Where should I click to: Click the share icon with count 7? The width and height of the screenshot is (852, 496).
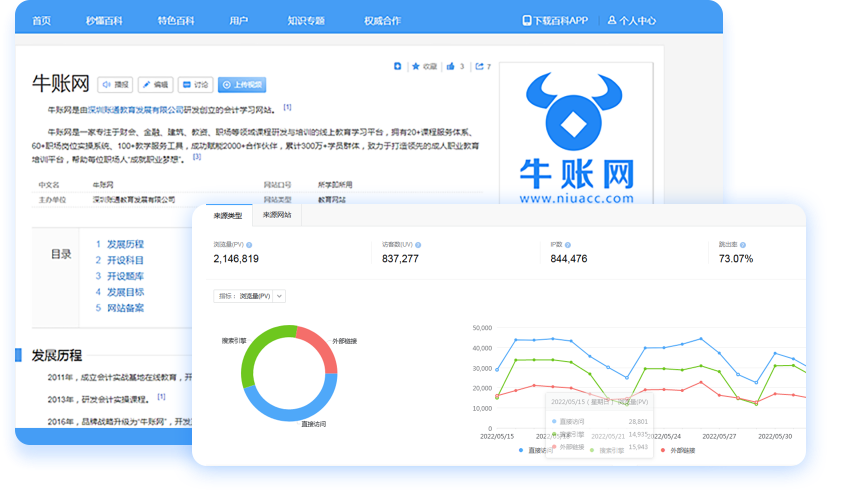click(x=479, y=66)
